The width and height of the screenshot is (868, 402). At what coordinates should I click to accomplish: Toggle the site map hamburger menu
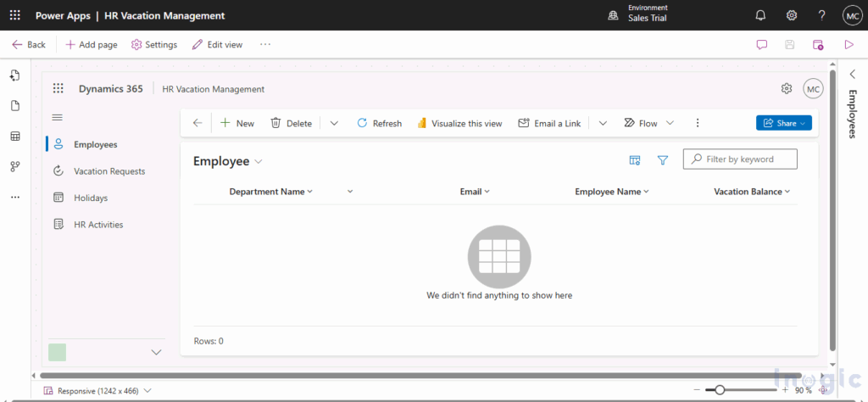point(58,117)
